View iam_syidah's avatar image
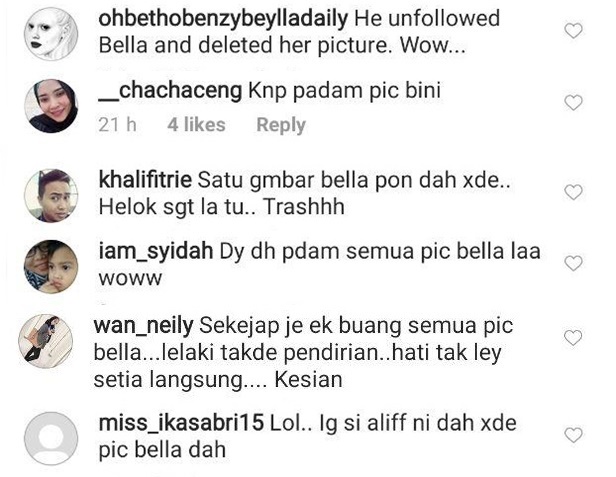Screen dimensions: 616x477 click(x=51, y=267)
